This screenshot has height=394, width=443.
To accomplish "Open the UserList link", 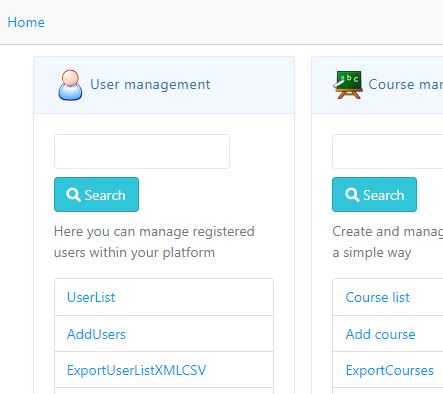I will pyautogui.click(x=91, y=297).
